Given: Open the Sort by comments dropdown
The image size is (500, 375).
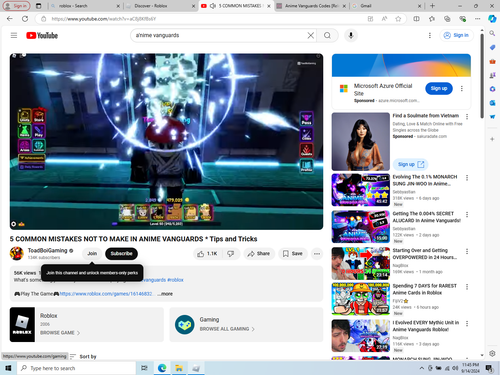Looking at the screenshot, I should [x=83, y=356].
